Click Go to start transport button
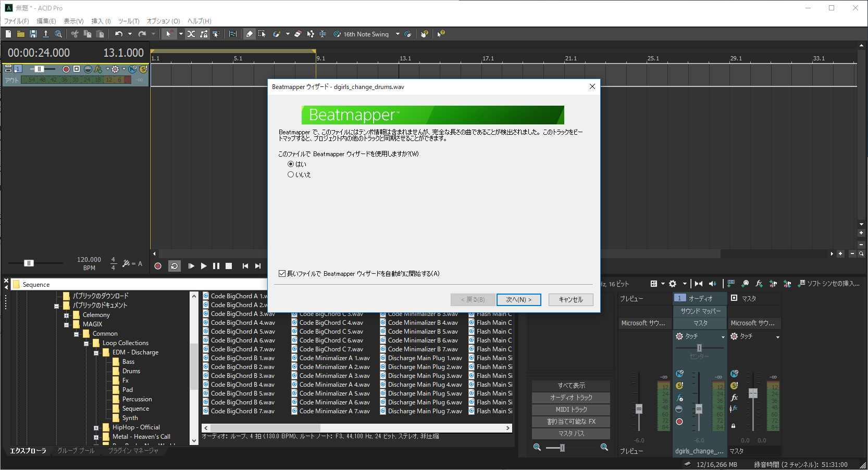The image size is (868, 470). point(245,266)
